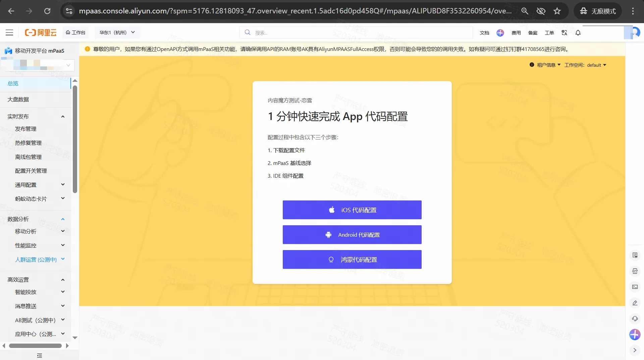Expand 通用配置 submenu
This screenshot has width=644, height=360.
coord(63,185)
